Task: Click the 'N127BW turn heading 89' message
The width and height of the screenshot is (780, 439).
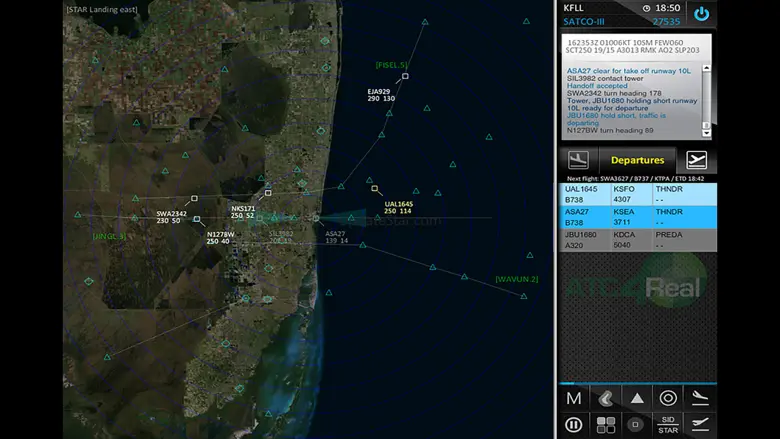Action: click(610, 130)
